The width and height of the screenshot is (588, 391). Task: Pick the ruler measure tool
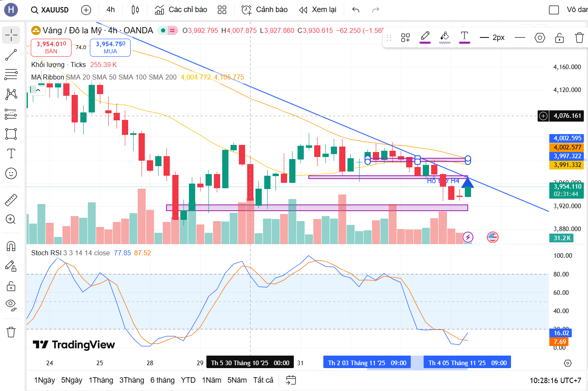pyautogui.click(x=11, y=200)
